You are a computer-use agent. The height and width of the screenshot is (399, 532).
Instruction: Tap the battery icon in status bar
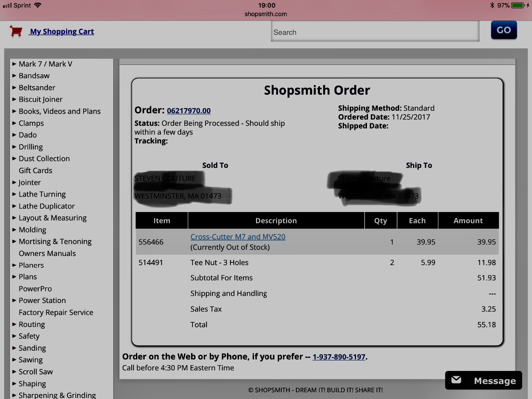point(518,5)
